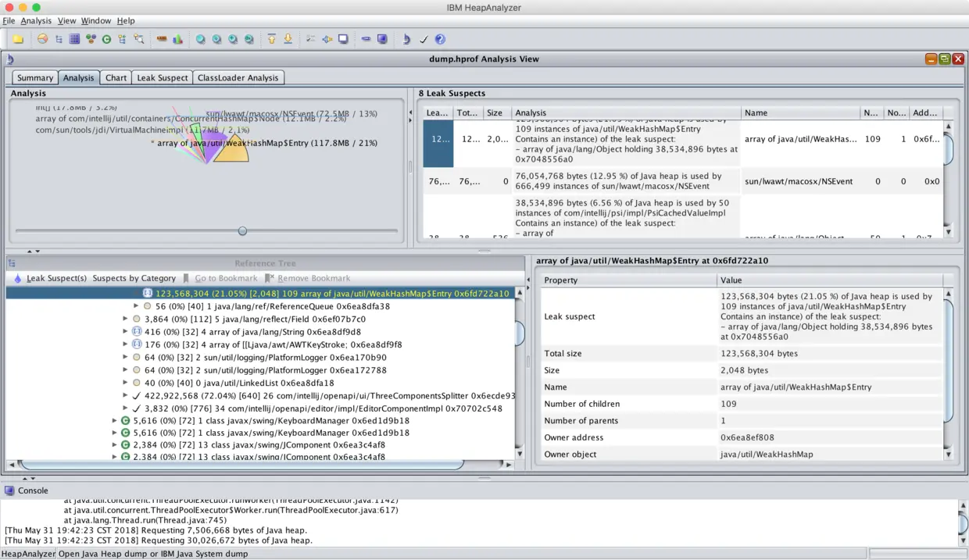Click the pie chart slider handle

point(242,230)
